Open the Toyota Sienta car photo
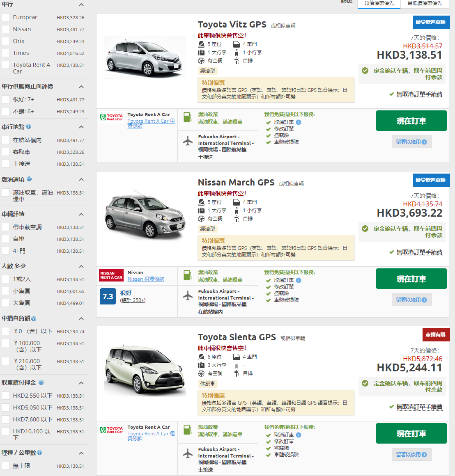 (145, 371)
